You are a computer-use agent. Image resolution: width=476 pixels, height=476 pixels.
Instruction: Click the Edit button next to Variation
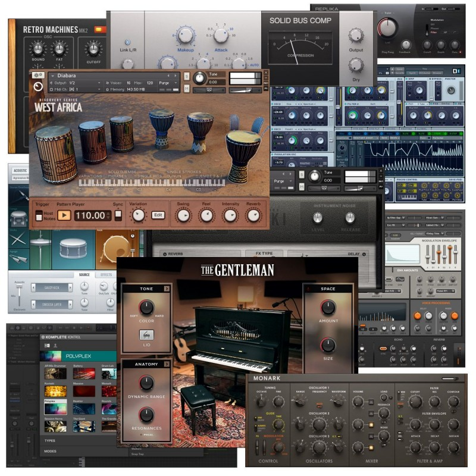coord(158,215)
